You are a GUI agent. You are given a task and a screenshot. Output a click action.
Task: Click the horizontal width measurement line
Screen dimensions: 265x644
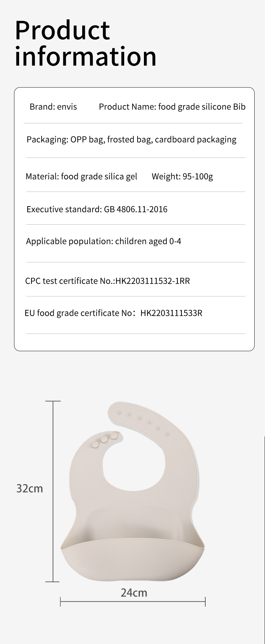(133, 602)
